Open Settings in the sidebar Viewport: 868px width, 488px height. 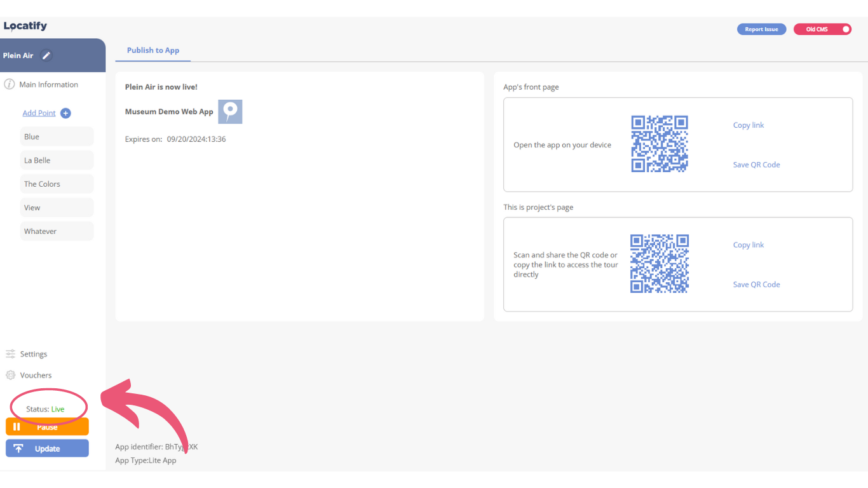[x=34, y=354]
